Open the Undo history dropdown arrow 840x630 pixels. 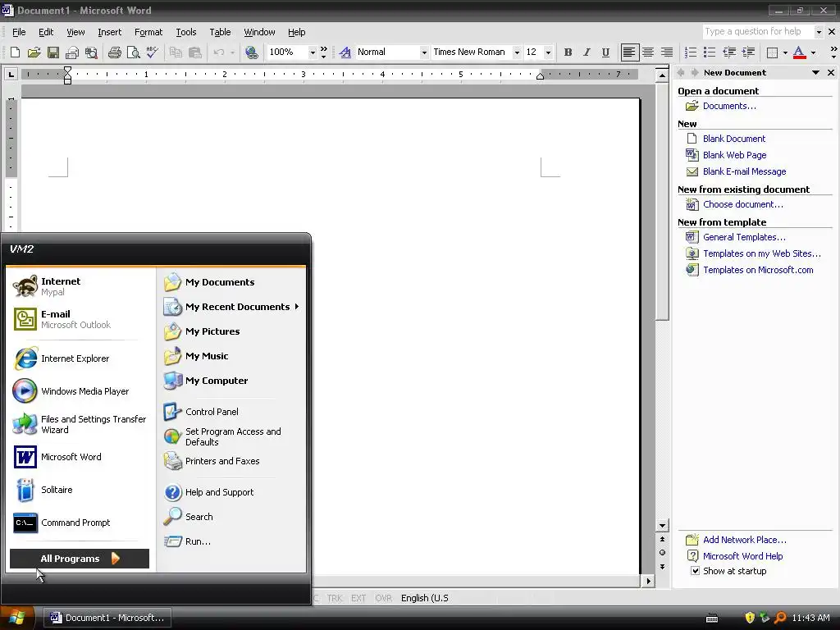(x=232, y=52)
